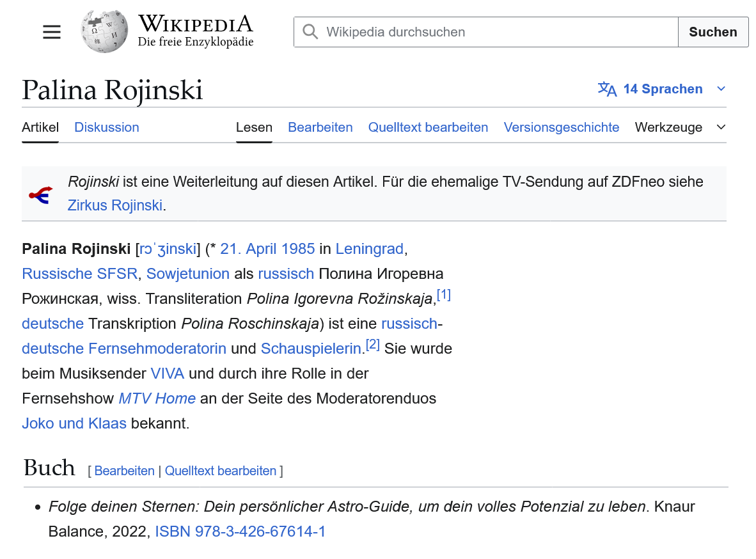Viewport: 756px width, 559px height.
Task: Jump to footnote reference [2]
Action: [x=373, y=345]
